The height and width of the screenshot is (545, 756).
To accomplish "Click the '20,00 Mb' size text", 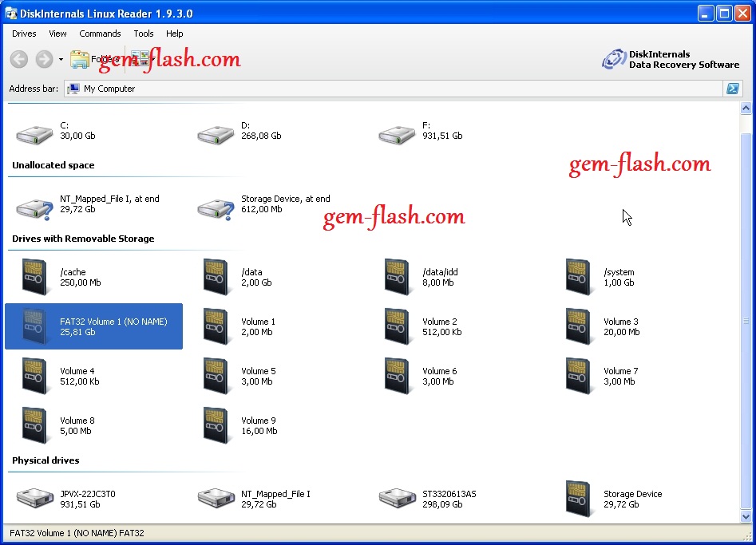I will click(x=621, y=332).
